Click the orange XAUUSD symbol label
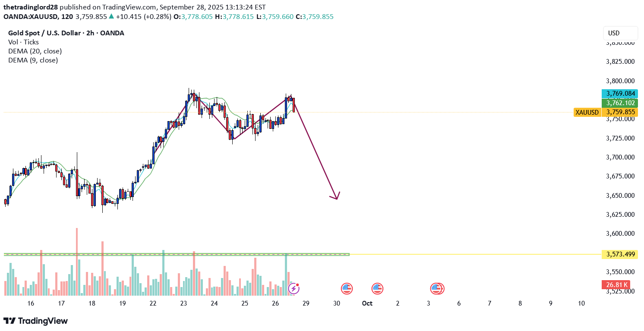The height and width of the screenshot is (331, 644). coord(587,112)
